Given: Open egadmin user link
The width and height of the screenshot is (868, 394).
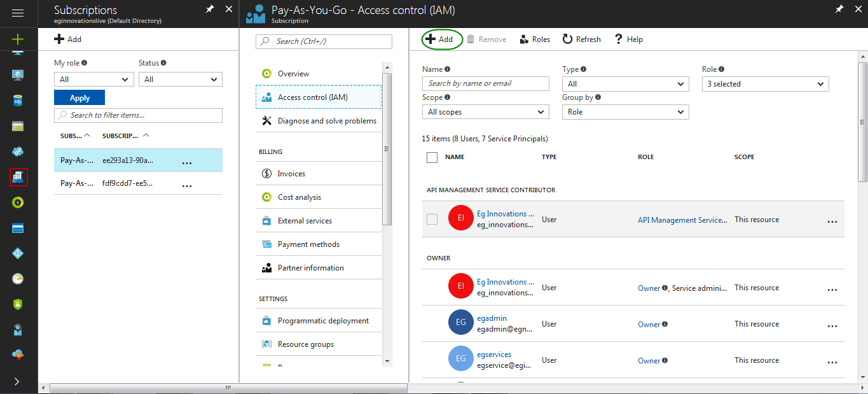Looking at the screenshot, I should (x=492, y=318).
